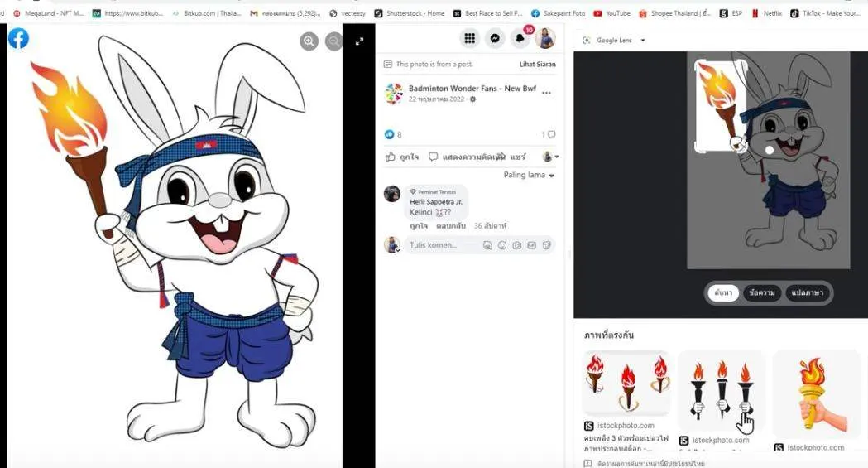Open the Gmail inbox bookmark
This screenshot has width=868, height=468.
tap(285, 13)
